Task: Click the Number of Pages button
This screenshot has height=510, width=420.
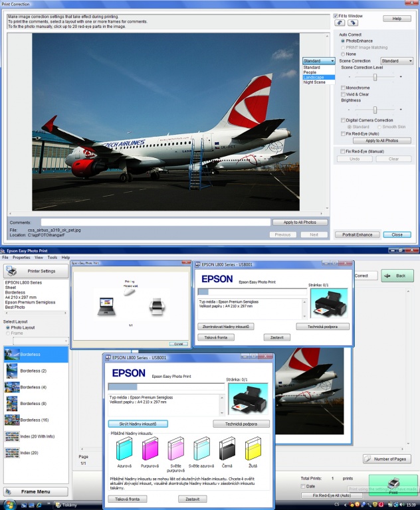Action: [x=387, y=459]
